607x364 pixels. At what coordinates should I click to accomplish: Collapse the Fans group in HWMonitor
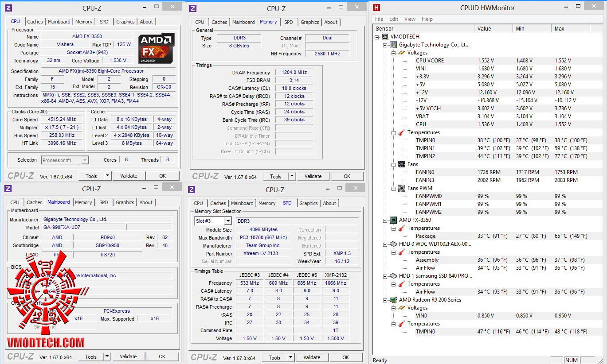(394, 164)
